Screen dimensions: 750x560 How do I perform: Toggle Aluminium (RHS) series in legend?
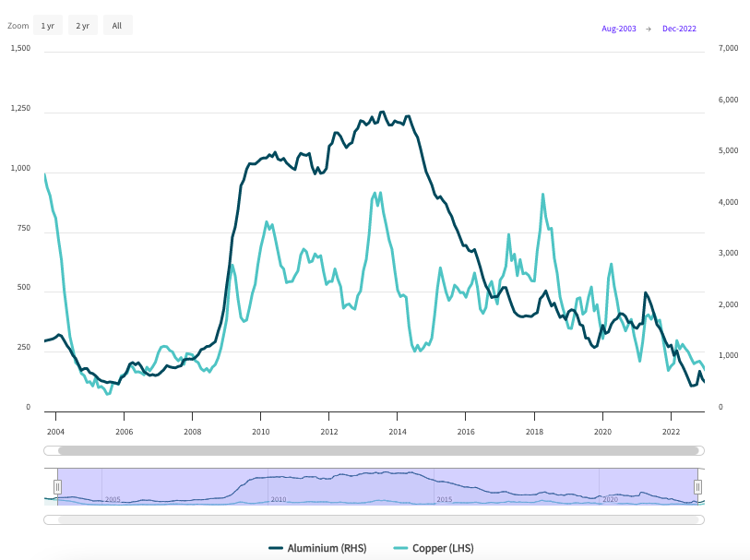click(327, 548)
